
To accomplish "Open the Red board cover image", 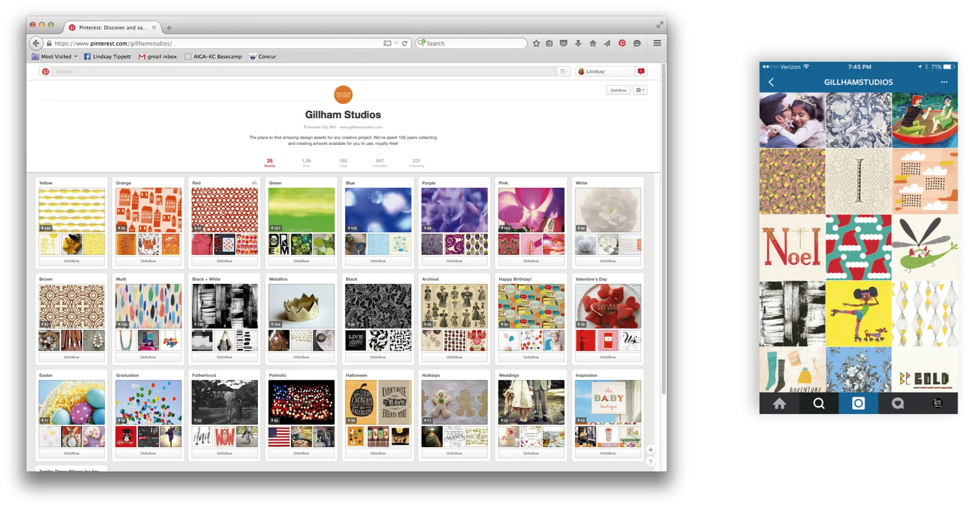I will [225, 210].
